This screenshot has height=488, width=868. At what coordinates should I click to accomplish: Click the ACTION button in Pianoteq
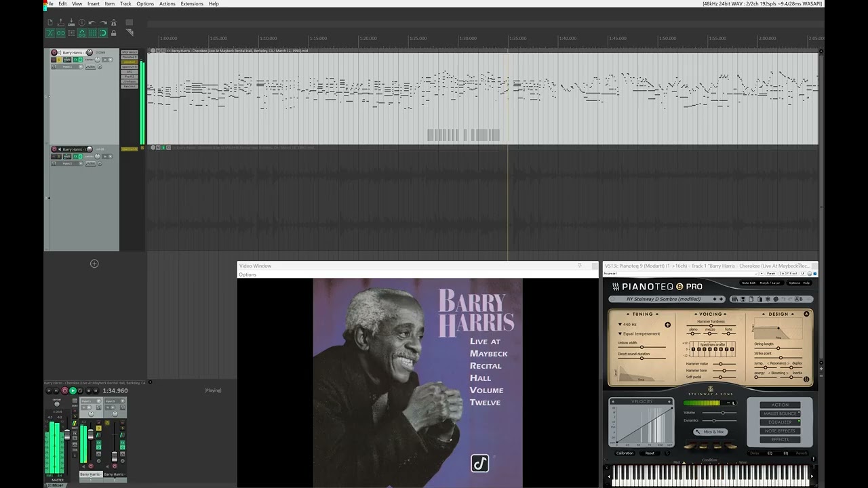(780, 405)
